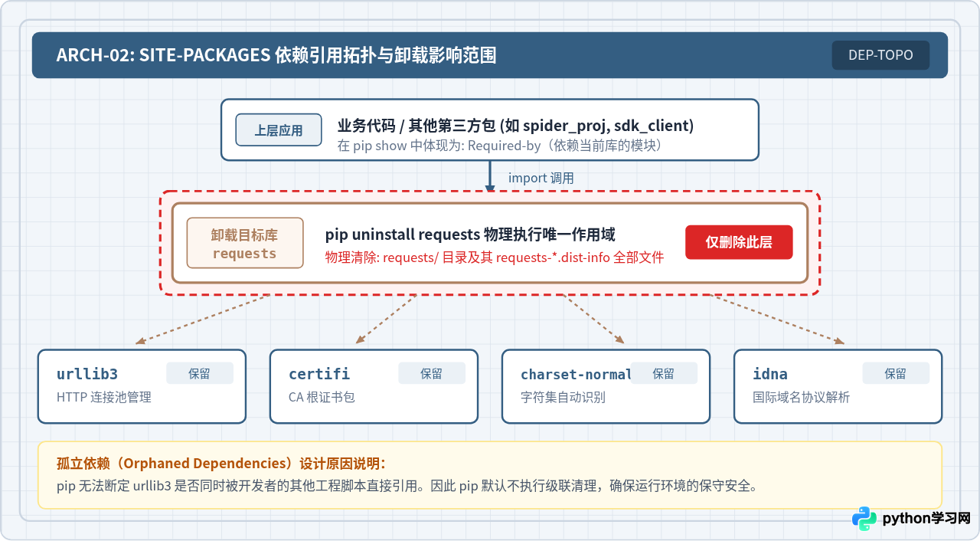Click the 保留 badge on certifi card

pos(432,373)
